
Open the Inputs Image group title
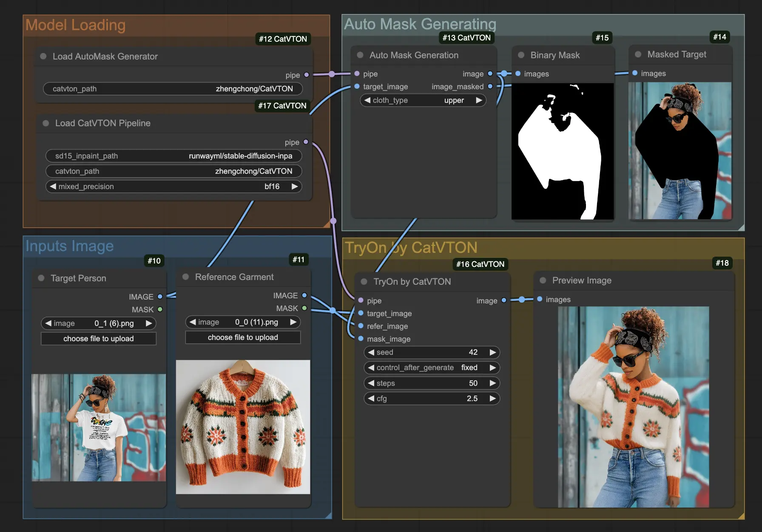(x=69, y=246)
